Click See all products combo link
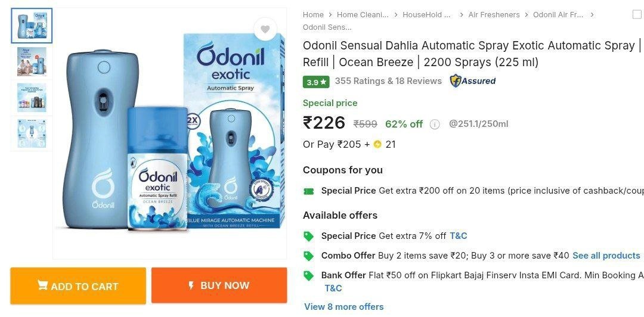644x317 pixels. click(x=606, y=256)
